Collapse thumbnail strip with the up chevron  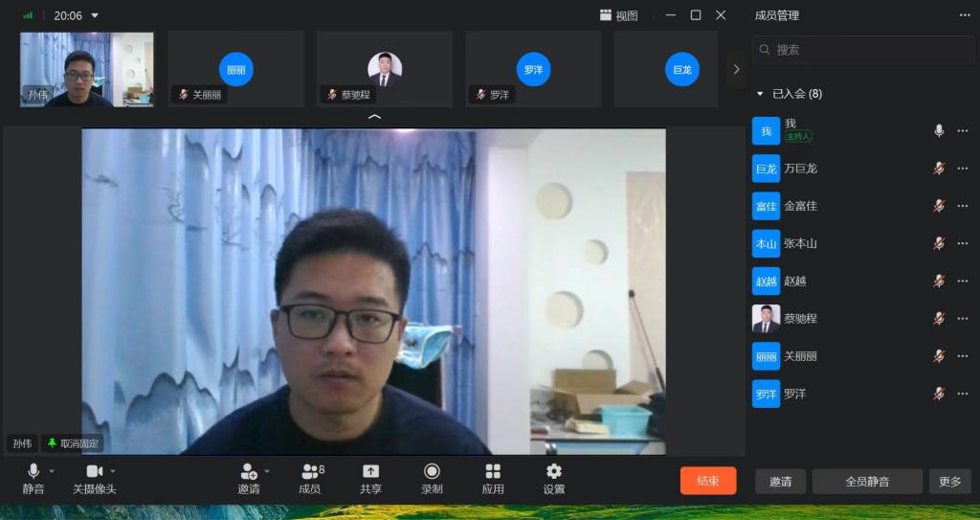(374, 117)
